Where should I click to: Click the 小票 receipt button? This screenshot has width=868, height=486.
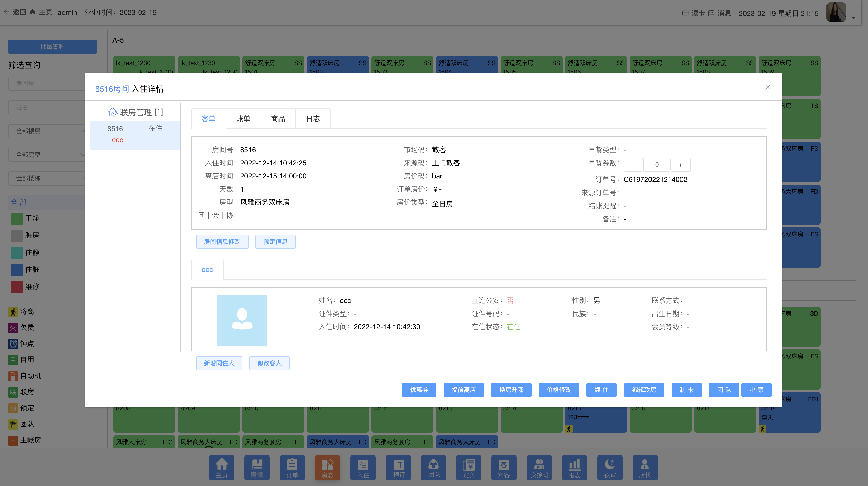pyautogui.click(x=756, y=390)
